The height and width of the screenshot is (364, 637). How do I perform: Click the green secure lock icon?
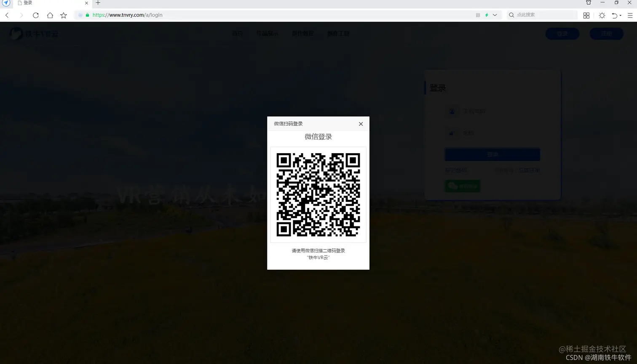coord(87,15)
